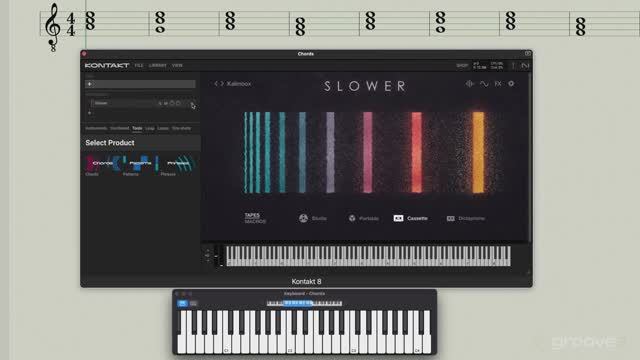Click the octave range overview in Keyboard window
640x360 pixels.
pyautogui.click(x=304, y=303)
